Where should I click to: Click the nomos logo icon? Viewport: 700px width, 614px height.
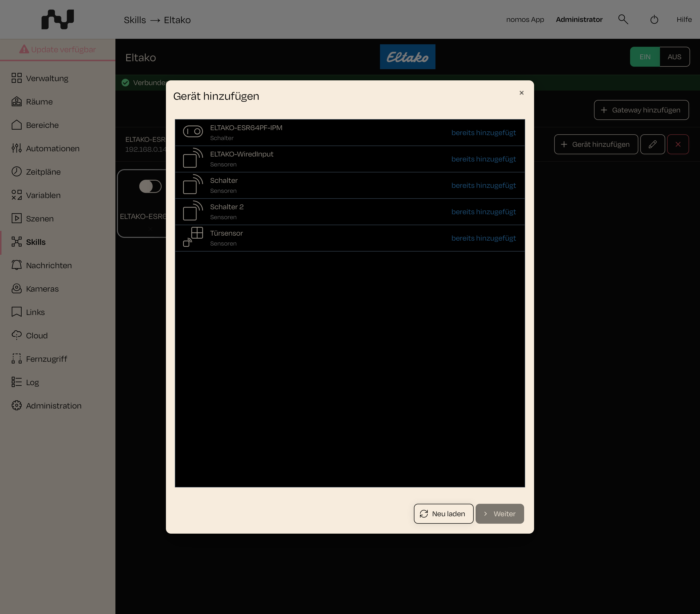[57, 19]
